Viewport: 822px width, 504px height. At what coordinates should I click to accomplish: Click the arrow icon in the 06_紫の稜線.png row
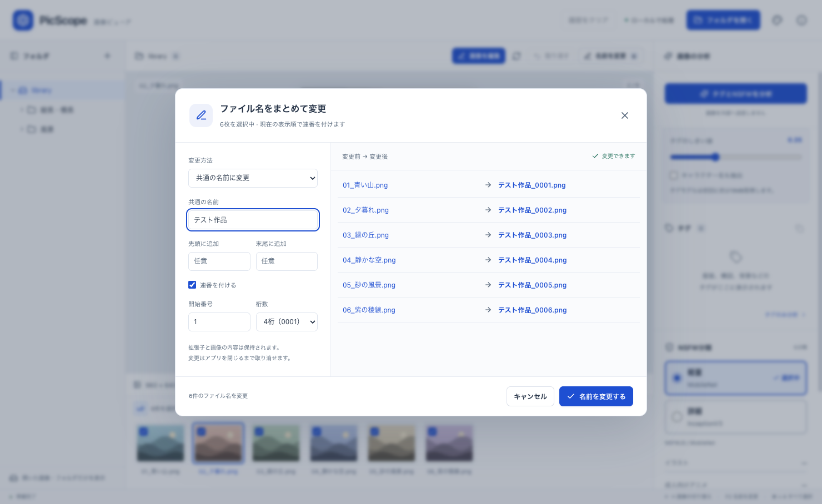coord(488,310)
